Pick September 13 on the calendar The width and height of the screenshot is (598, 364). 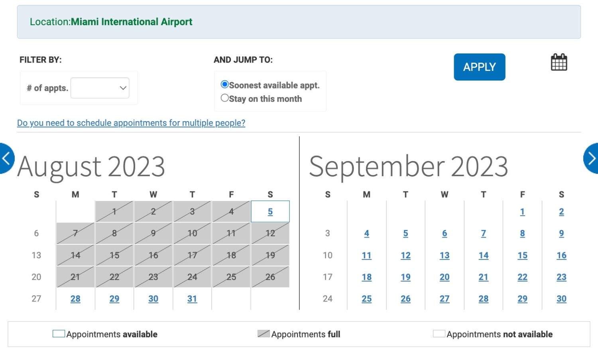coord(445,255)
